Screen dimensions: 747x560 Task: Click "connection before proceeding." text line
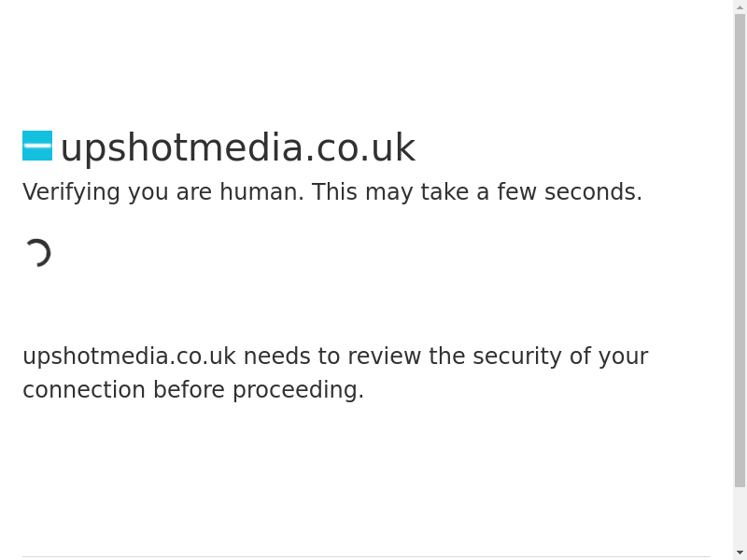(193, 390)
